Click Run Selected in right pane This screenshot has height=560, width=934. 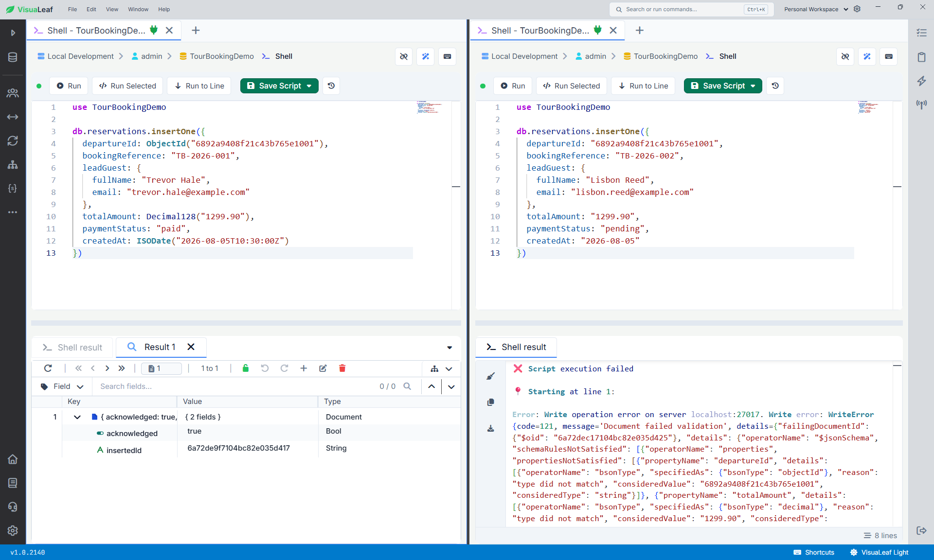[571, 86]
